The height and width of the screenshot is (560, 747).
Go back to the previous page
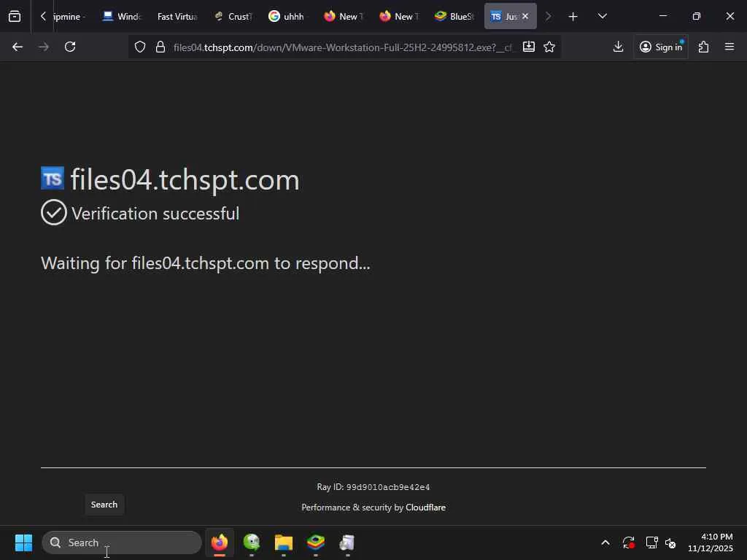[18, 47]
